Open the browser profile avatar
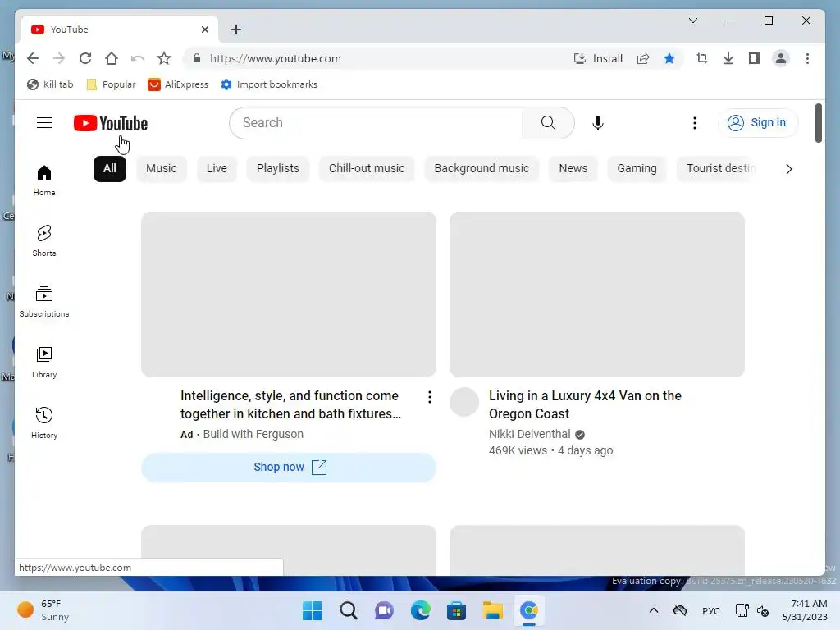Screen dimensions: 840x630 point(781,58)
